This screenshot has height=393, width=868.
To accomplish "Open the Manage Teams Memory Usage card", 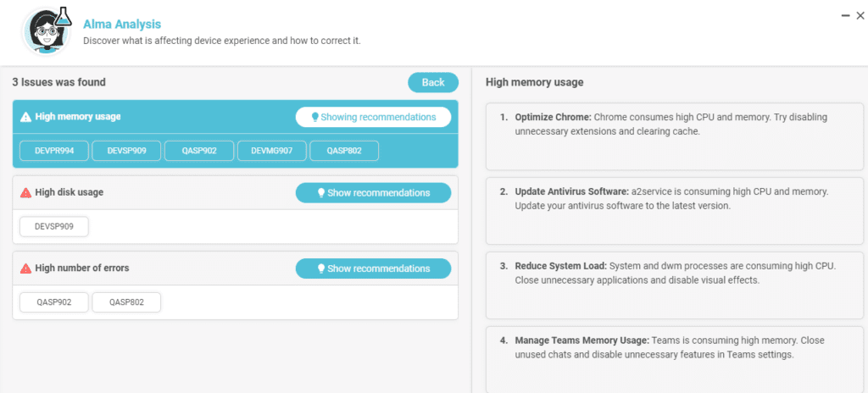I will pos(675,360).
